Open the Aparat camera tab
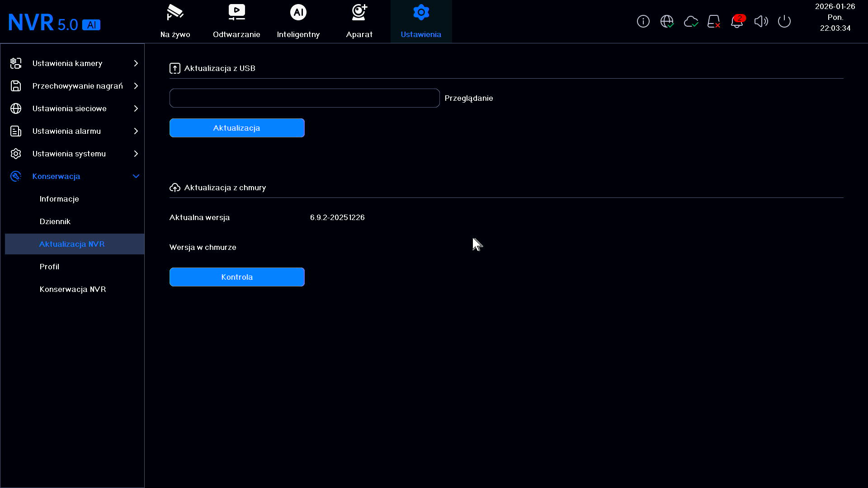 click(x=359, y=21)
